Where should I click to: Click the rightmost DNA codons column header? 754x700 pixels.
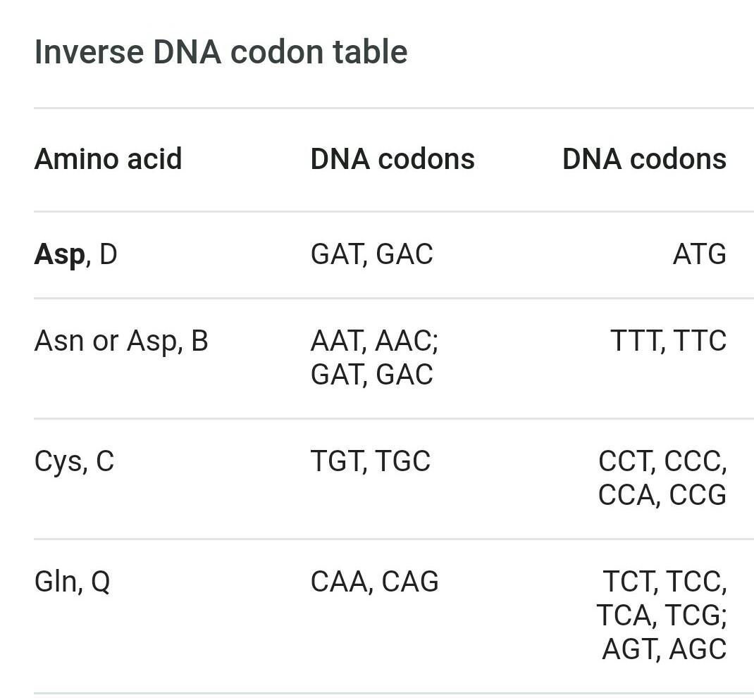pyautogui.click(x=644, y=159)
